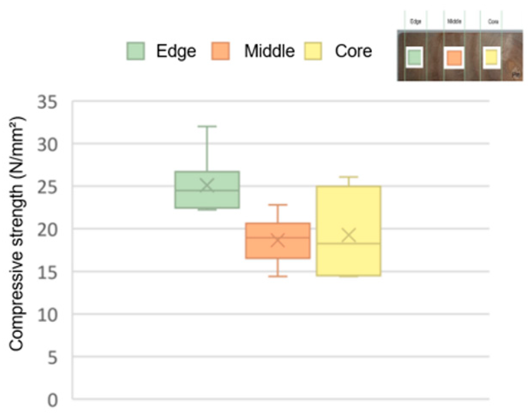Click the orange Middle legend swatch
The width and height of the screenshot is (532, 415).
pyautogui.click(x=220, y=51)
